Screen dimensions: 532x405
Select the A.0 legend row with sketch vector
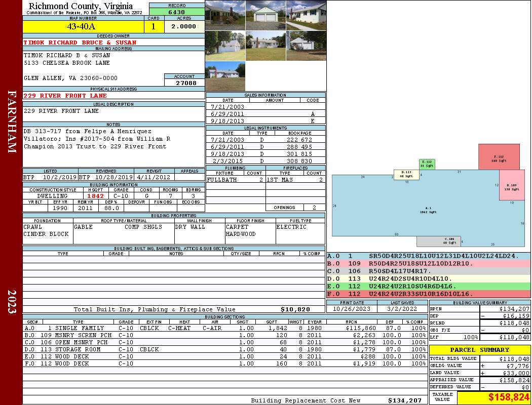click(428, 256)
